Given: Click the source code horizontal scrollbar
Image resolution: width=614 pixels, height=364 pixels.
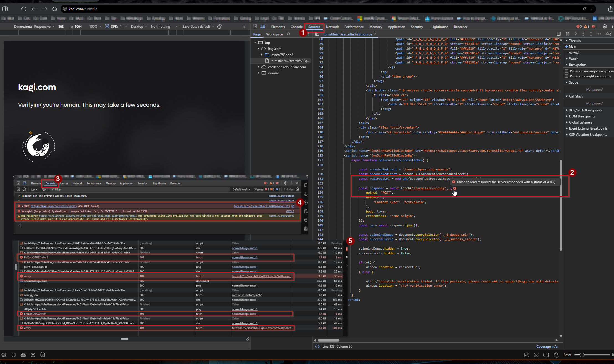Looking at the screenshot, I should [x=329, y=340].
